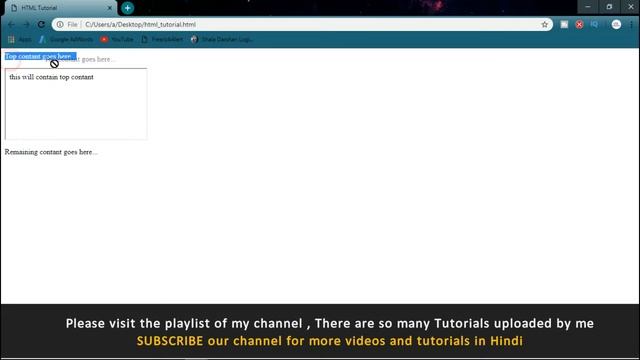Viewport: 640px width, 360px height.
Task: Open the Chrome three-dot menu
Action: [x=631, y=24]
